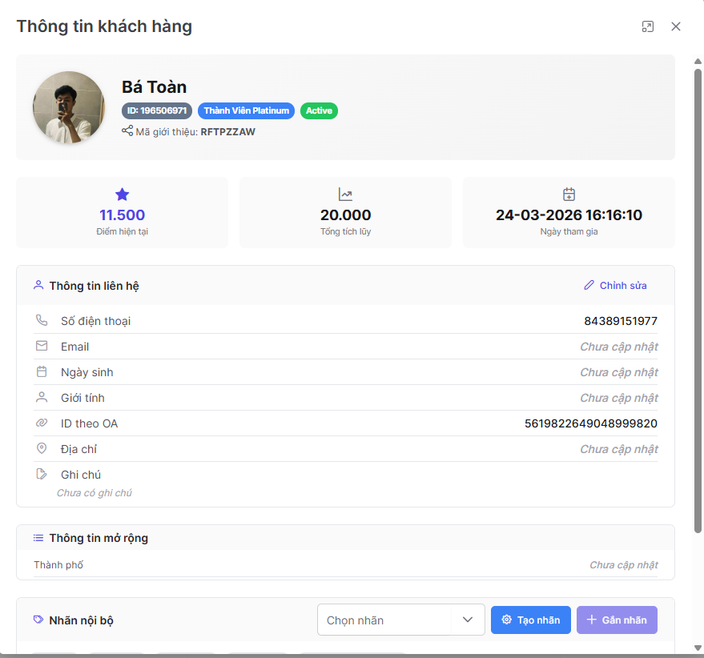
Task: Click the phone icon in Số điện thoại row
Action: point(42,320)
